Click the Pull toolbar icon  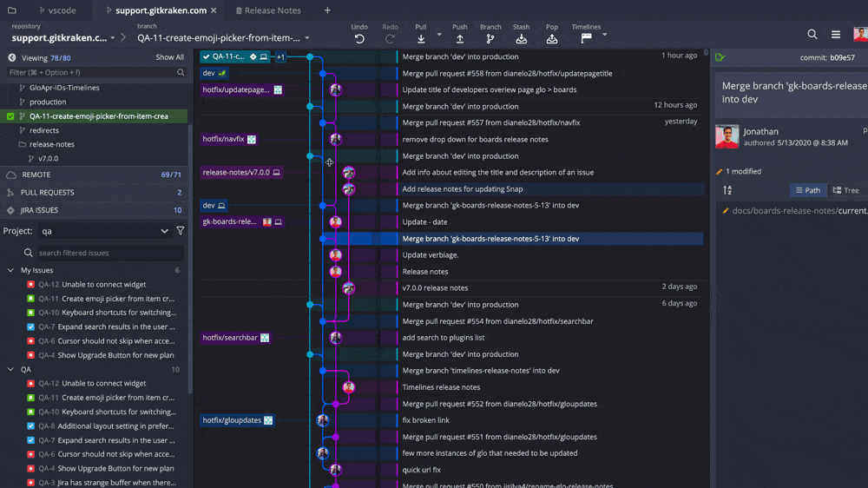421,39
